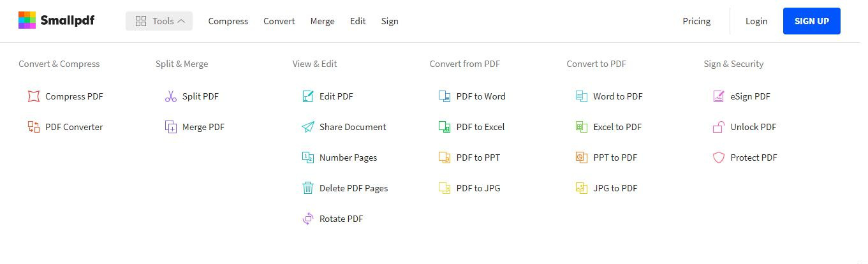Image resolution: width=868 pixels, height=264 pixels.
Task: Choose the Word to PDF converter
Action: pyautogui.click(x=617, y=96)
